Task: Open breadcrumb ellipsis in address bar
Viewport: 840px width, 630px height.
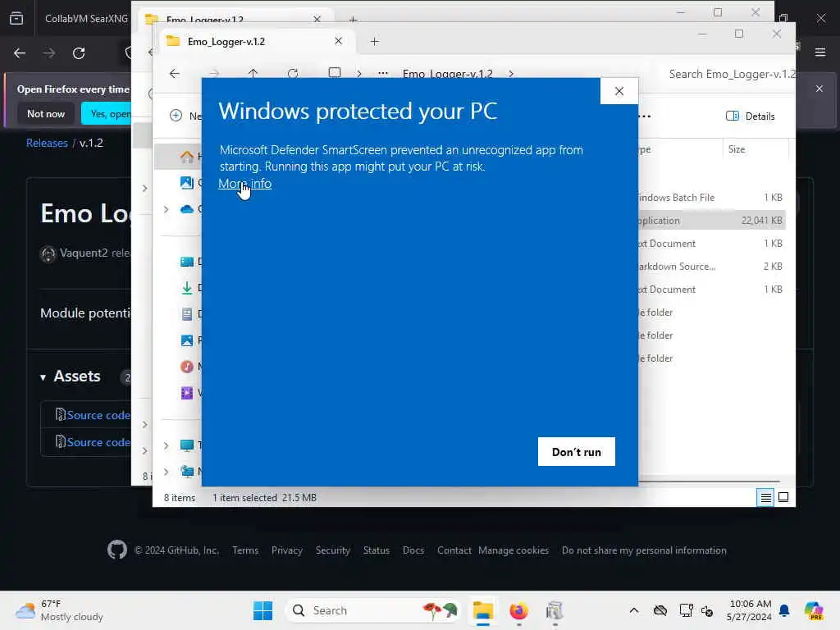Action: click(382, 74)
